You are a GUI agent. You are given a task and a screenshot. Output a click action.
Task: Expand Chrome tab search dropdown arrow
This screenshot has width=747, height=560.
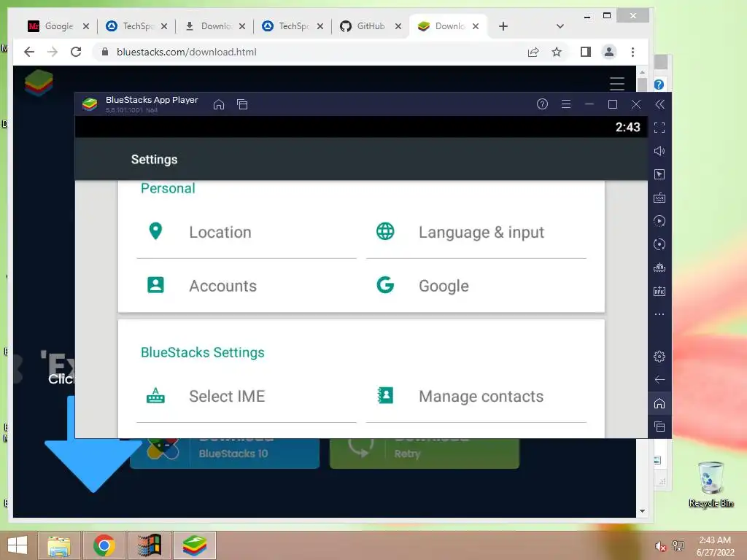click(560, 26)
